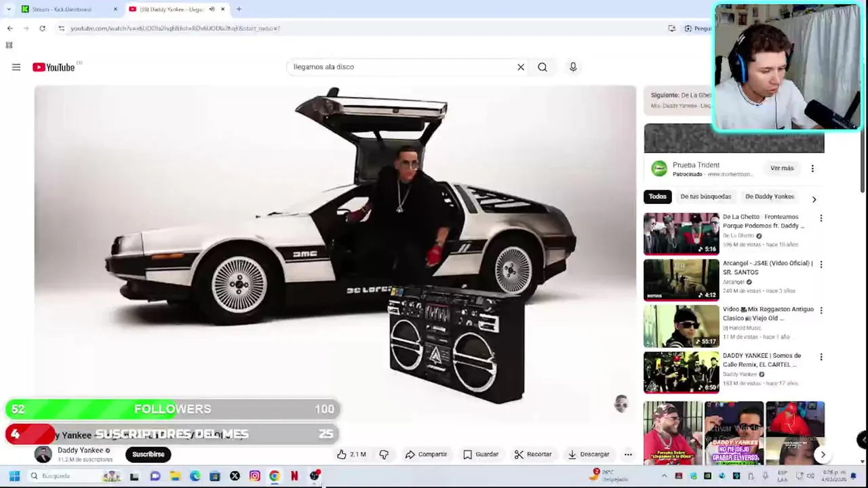Image resolution: width=868 pixels, height=488 pixels.
Task: Open Task View on the taskbar
Action: click(x=134, y=476)
